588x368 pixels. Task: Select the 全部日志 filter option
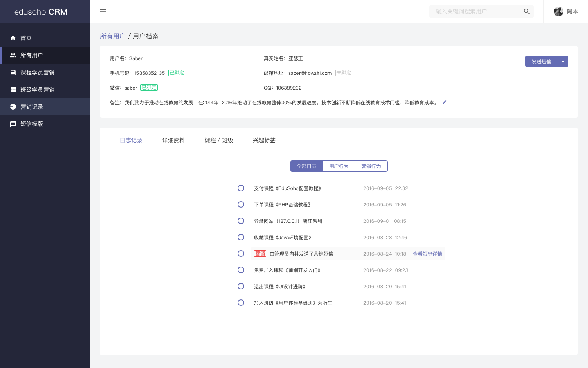tap(307, 166)
